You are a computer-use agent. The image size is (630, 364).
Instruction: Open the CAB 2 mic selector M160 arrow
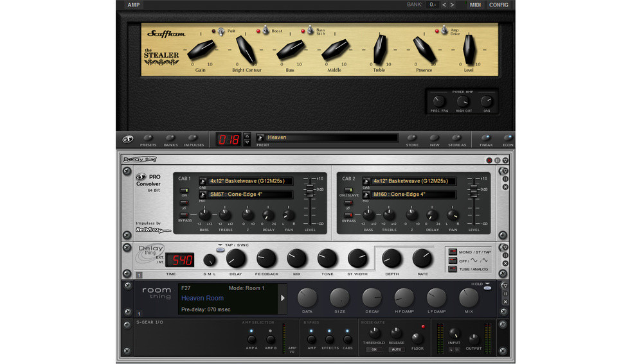point(366,195)
